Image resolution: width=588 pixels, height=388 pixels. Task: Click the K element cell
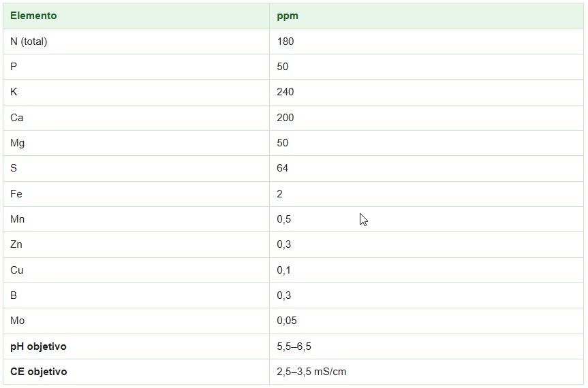[14, 92]
